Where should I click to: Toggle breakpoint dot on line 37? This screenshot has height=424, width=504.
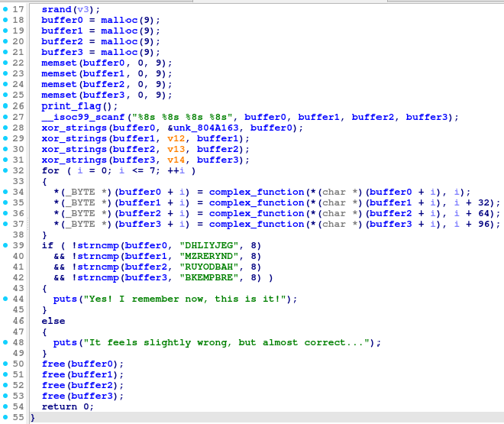point(5,224)
